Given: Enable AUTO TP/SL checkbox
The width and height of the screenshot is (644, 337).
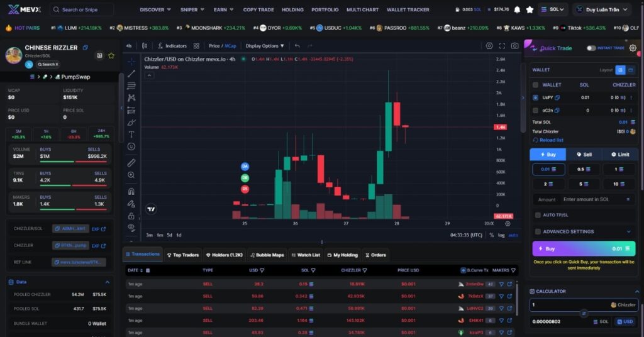Looking at the screenshot, I should (x=538, y=215).
